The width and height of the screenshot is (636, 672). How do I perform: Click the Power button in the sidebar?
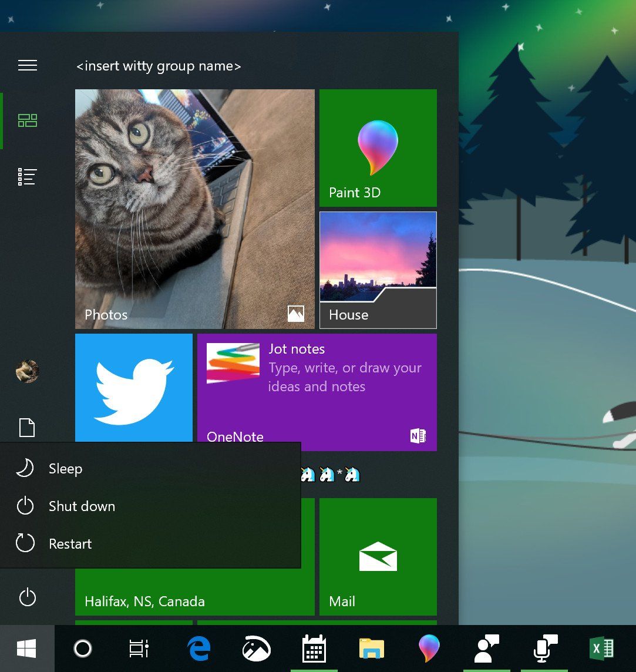(x=27, y=597)
